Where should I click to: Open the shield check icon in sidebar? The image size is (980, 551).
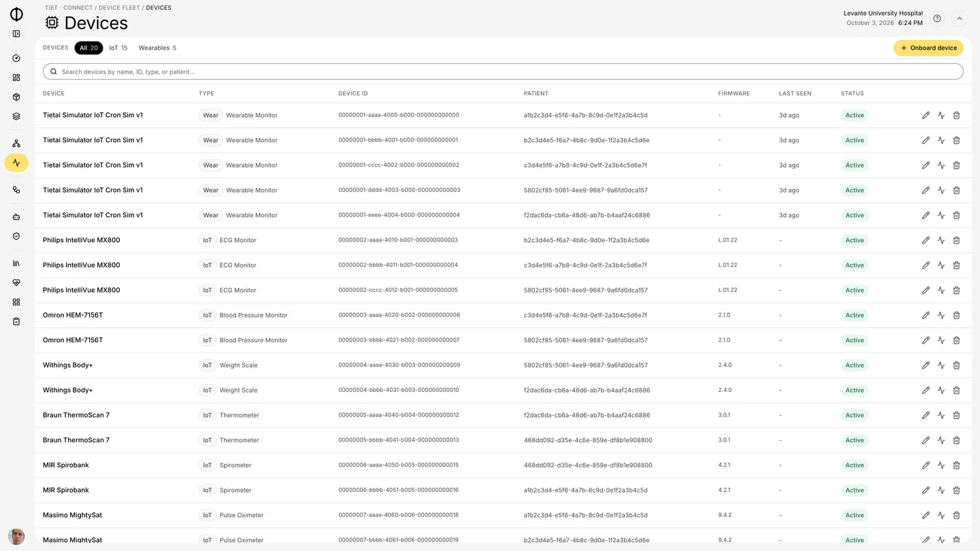pos(16,236)
